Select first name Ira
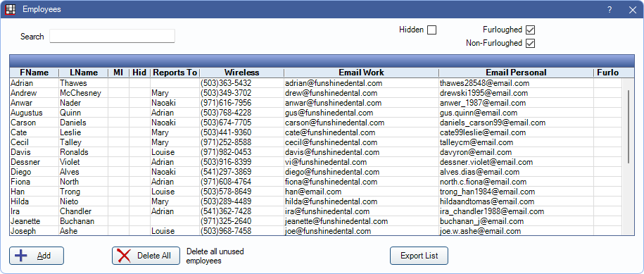Viewport: 644px width, 274px height. 15,211
